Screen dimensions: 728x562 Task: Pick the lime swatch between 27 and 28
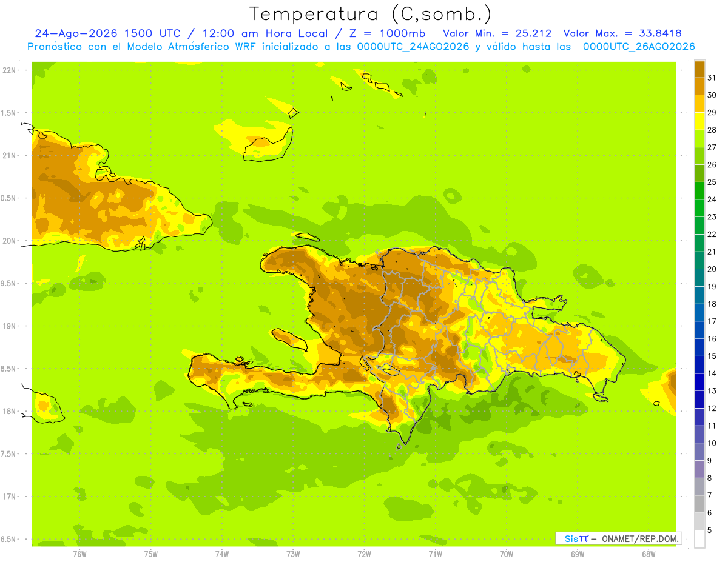click(x=699, y=139)
